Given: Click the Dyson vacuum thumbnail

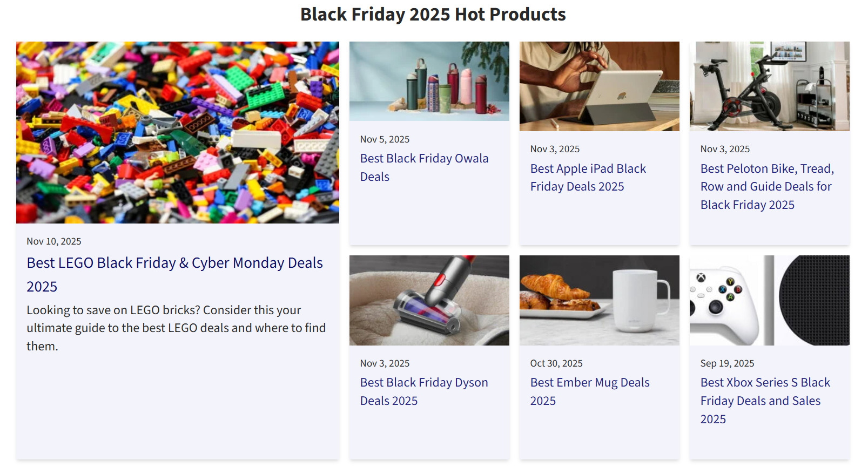Looking at the screenshot, I should coord(429,300).
